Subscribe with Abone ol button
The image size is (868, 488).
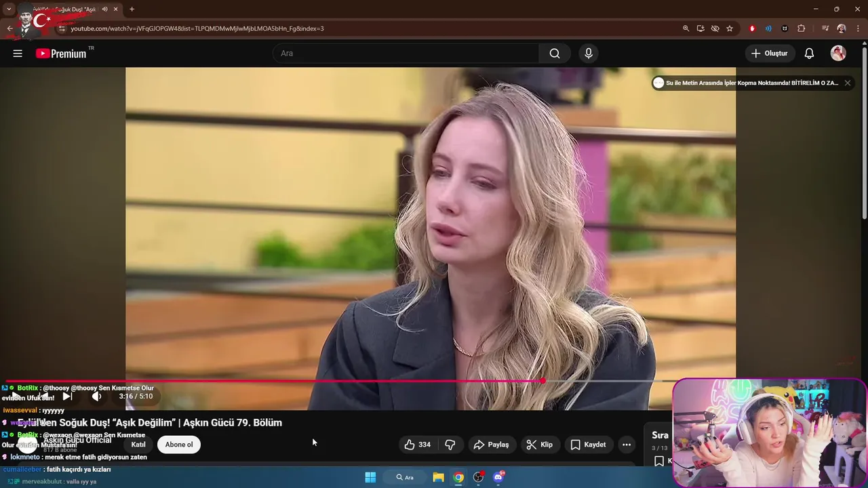tap(179, 445)
